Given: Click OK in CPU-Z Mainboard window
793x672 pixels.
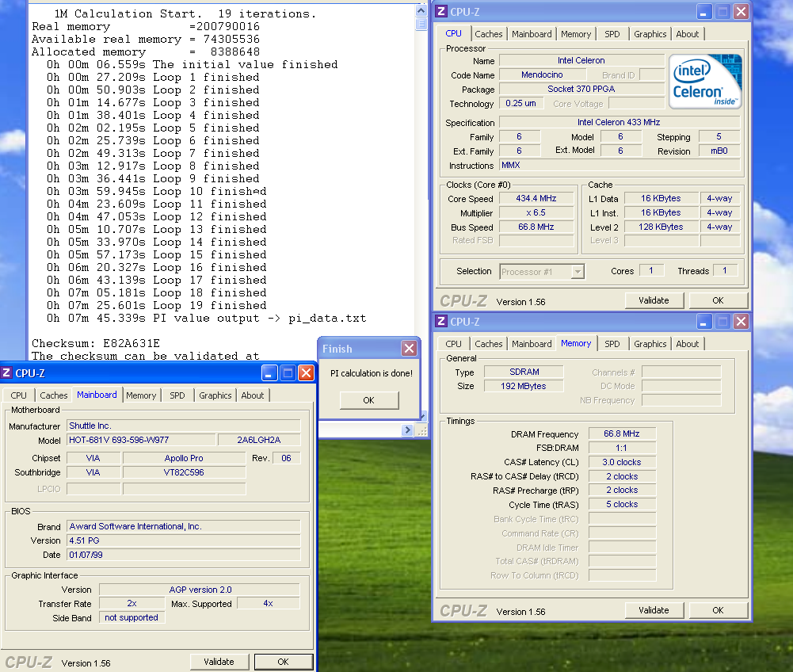Looking at the screenshot, I should click(284, 662).
